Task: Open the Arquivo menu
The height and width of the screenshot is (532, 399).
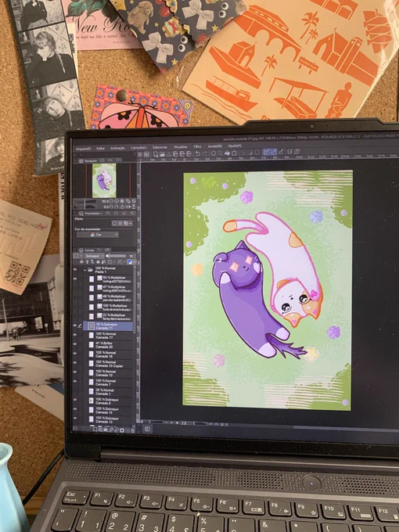Action: (83, 149)
